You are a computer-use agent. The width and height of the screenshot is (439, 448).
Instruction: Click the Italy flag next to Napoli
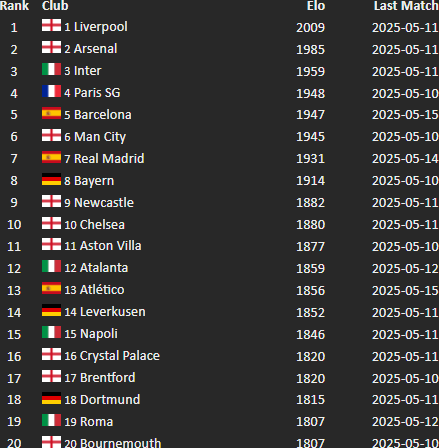tap(51, 332)
